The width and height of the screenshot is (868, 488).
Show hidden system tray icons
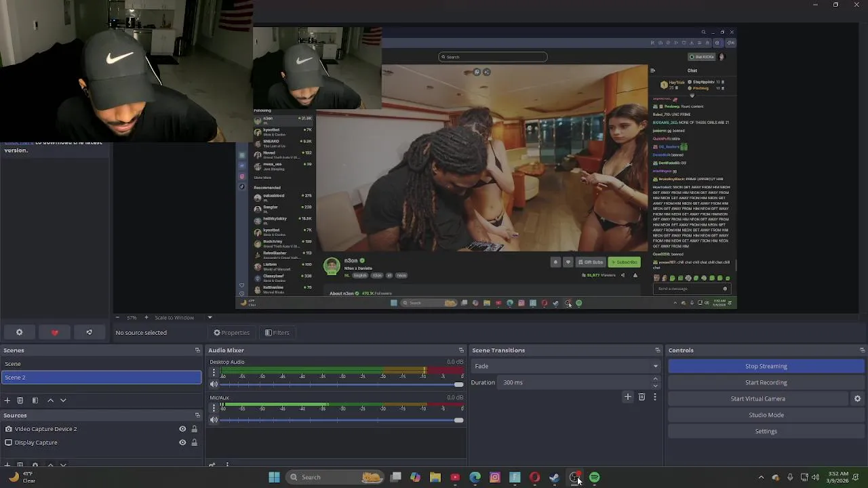pos(761,477)
